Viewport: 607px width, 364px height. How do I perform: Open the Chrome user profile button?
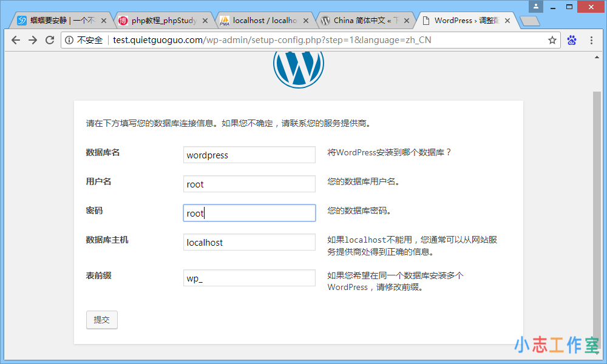tap(536, 6)
